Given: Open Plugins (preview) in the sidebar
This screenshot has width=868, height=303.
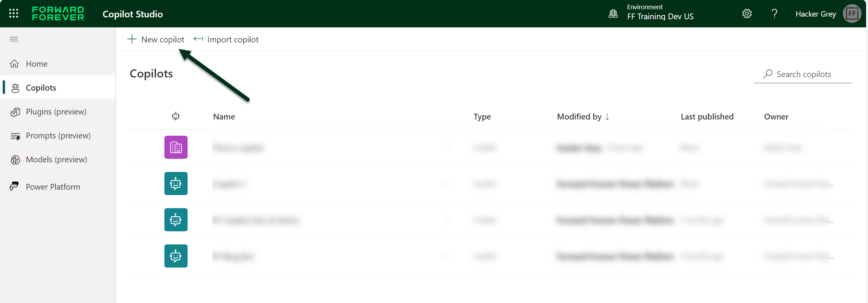Looking at the screenshot, I should coord(56,112).
